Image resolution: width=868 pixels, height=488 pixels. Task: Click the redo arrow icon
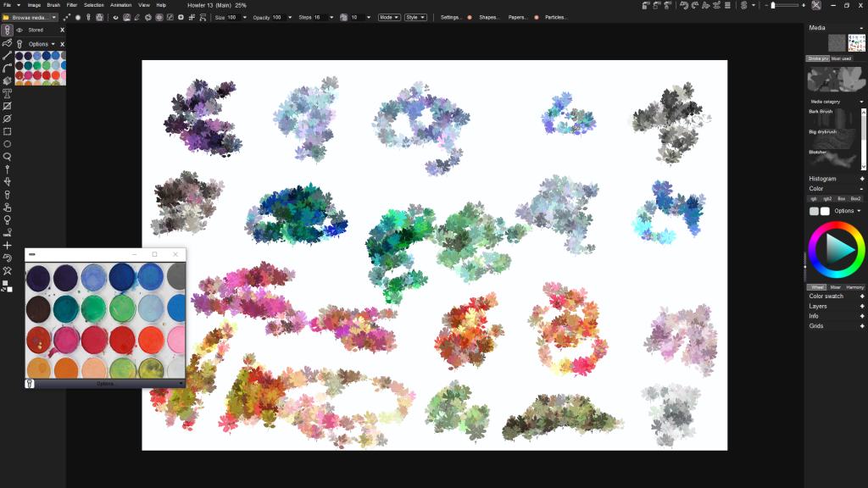(x=695, y=5)
